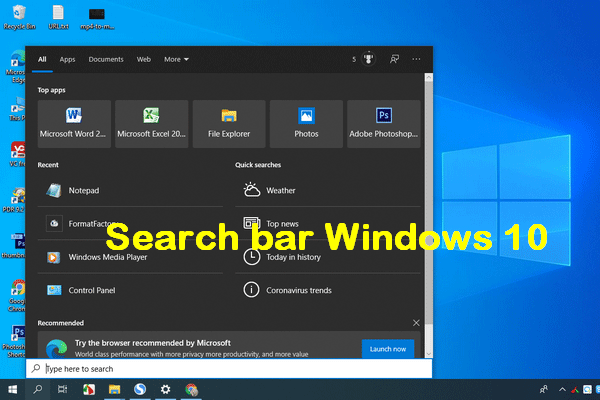The image size is (600, 400).
Task: Select URL.txt file on the desktop
Action: pos(58,18)
